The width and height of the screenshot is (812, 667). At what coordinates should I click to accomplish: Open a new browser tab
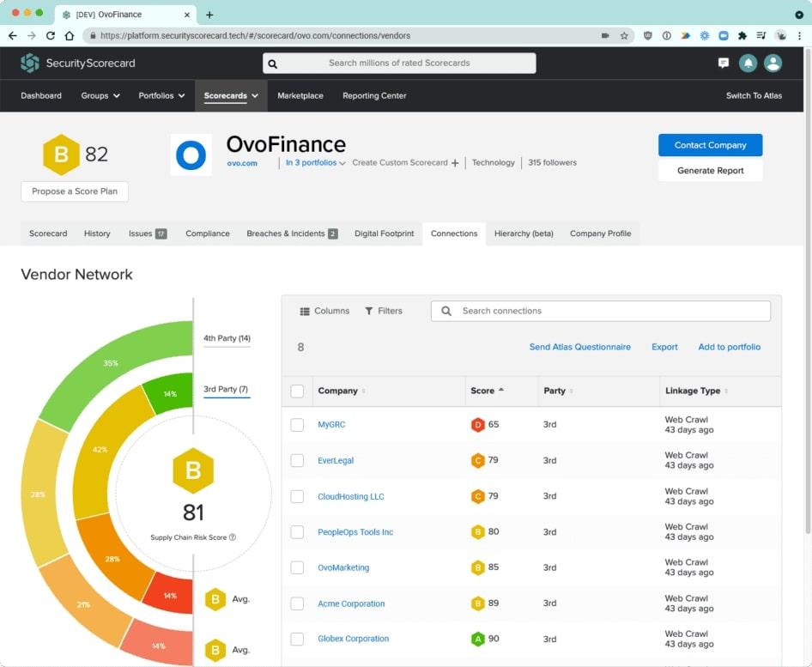pos(209,15)
